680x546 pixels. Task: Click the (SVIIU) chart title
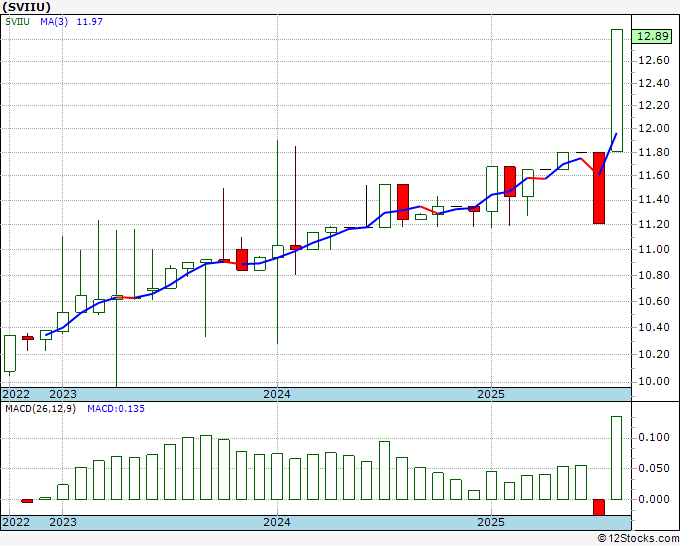pyautogui.click(x=26, y=7)
